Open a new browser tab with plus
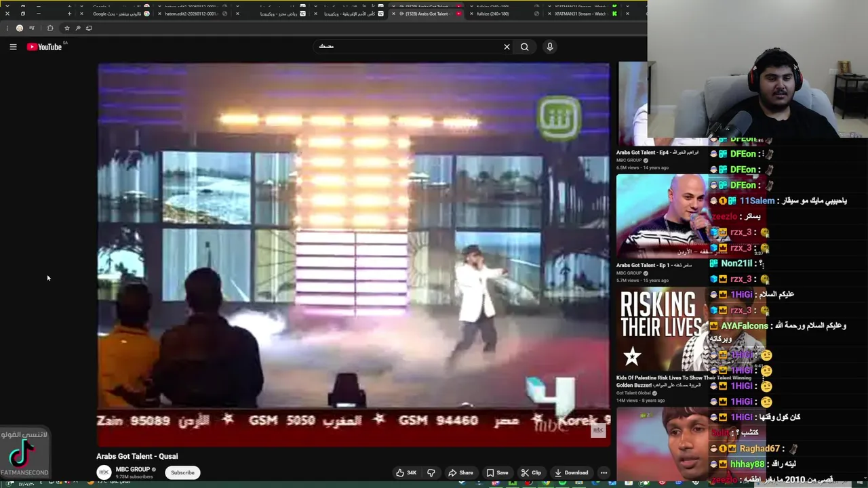 [68, 14]
